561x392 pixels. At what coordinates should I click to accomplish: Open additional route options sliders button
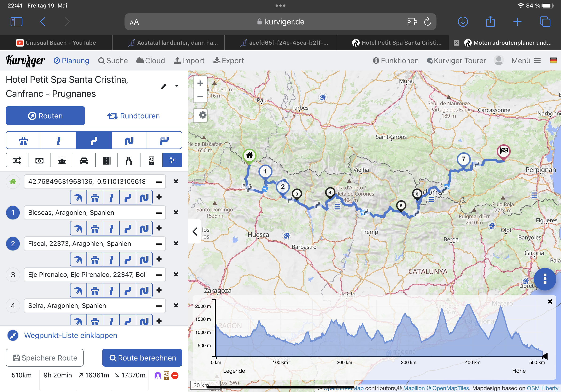tap(172, 160)
